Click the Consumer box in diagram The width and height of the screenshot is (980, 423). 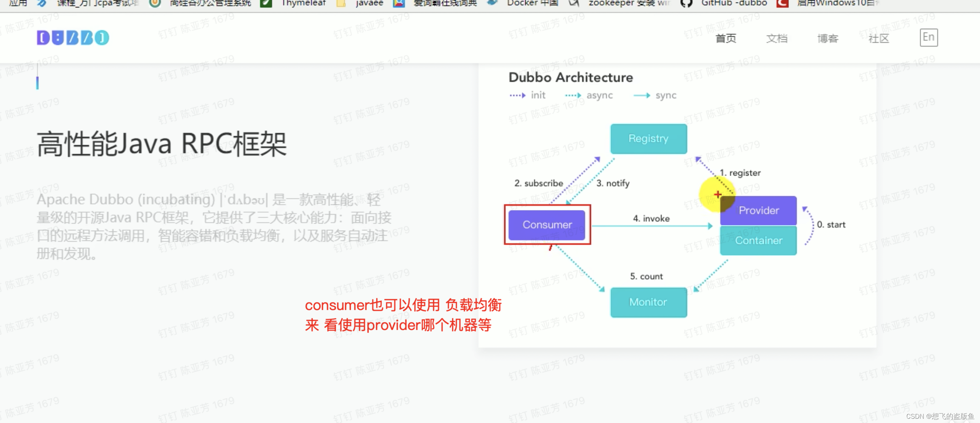click(547, 225)
